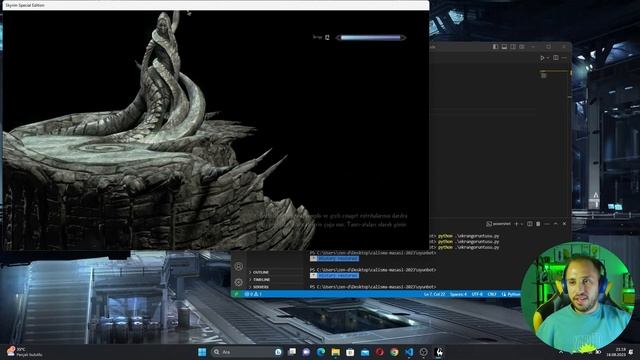Select the powershell terminal label
Viewport: 640px width, 360px height.
[x=499, y=224]
